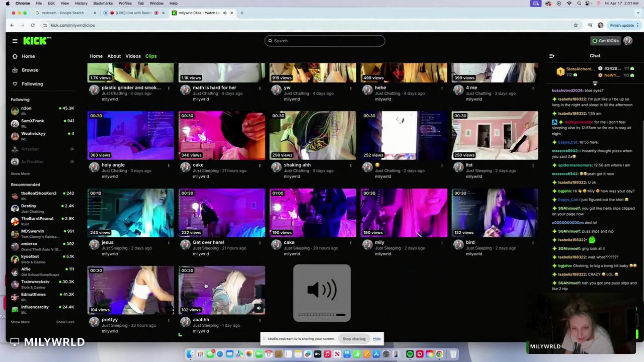Click Show more under Following
Screen dimensions: 644x362
[x=20, y=174]
